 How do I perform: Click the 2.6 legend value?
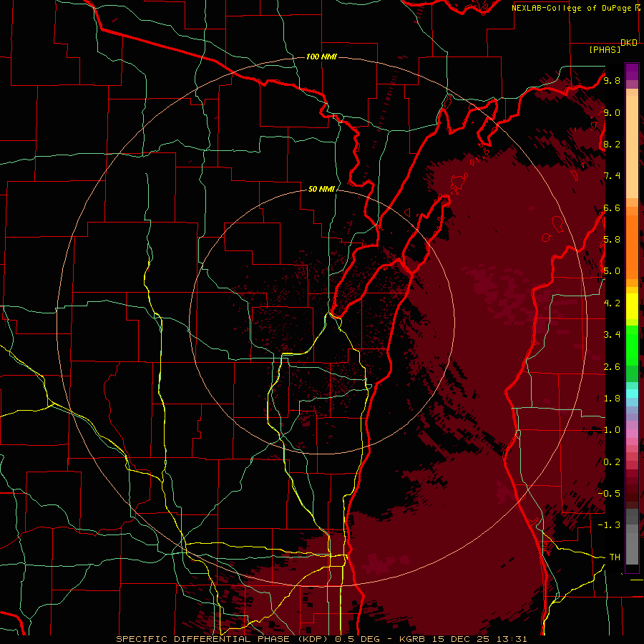tap(612, 366)
